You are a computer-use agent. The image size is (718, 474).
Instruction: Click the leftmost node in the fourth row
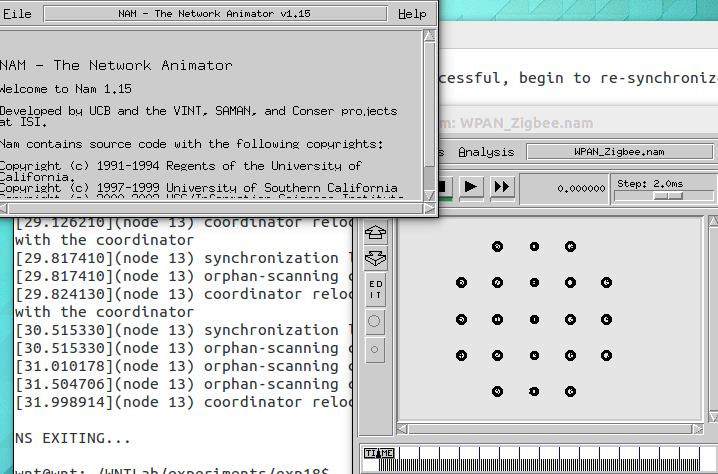462,355
